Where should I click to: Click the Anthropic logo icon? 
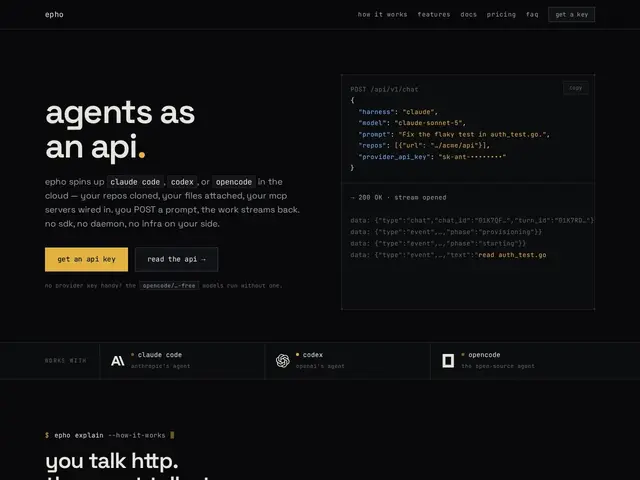(x=118, y=361)
